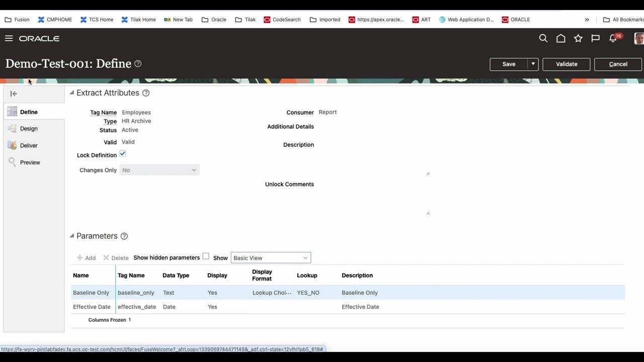Screen dimensions: 644x362
Task: Collapse the Extract Attributes section
Action: (72, 93)
